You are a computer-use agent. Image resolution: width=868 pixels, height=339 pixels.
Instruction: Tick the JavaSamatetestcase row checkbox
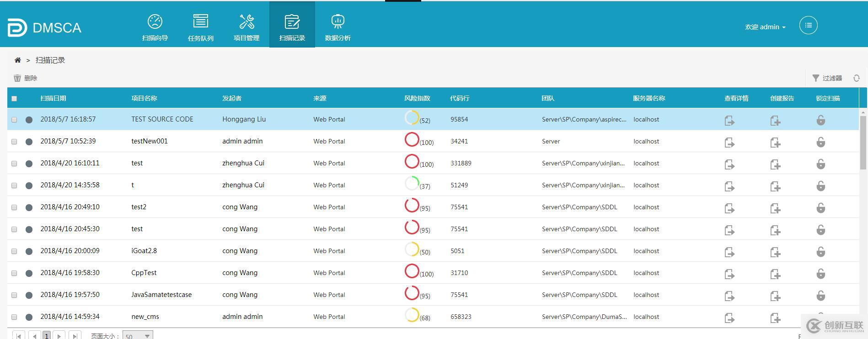click(x=14, y=295)
